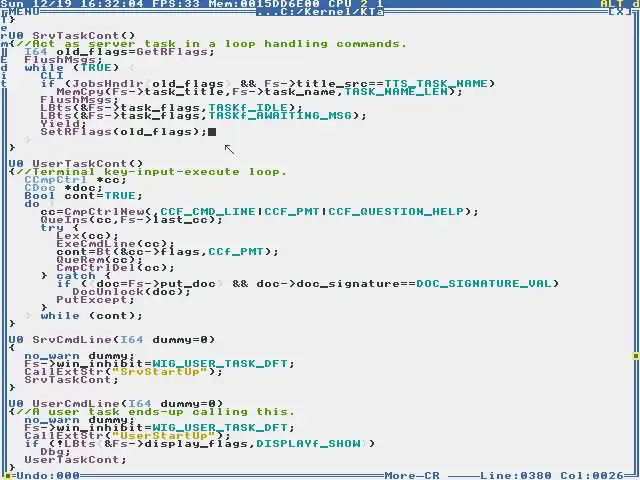Collapse the while (TRUE) brace block

pyautogui.click(x=132, y=68)
